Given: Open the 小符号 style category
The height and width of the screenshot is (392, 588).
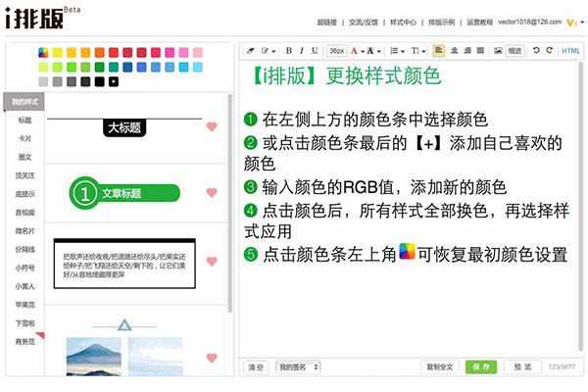Looking at the screenshot, I should [25, 268].
